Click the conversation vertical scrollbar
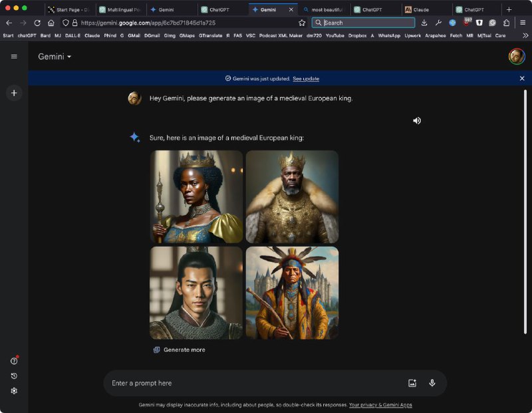Viewport: 532px width, 413px height. click(x=525, y=211)
